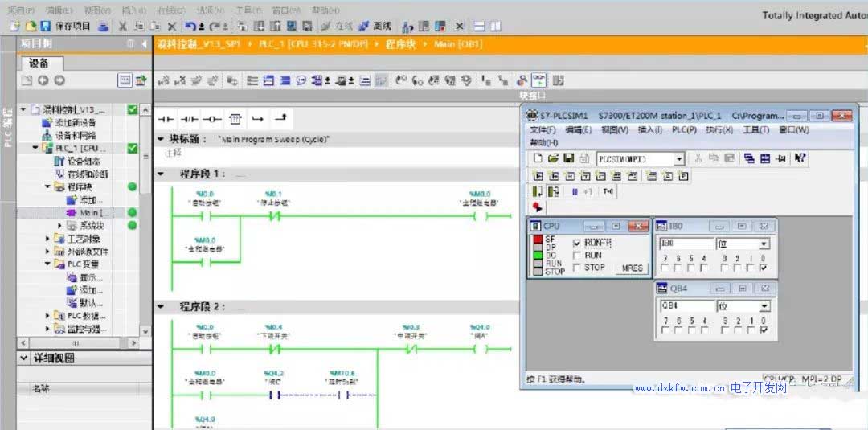Click the Delete X icon in TIA toolbar
The width and height of the screenshot is (868, 430).
172,26
